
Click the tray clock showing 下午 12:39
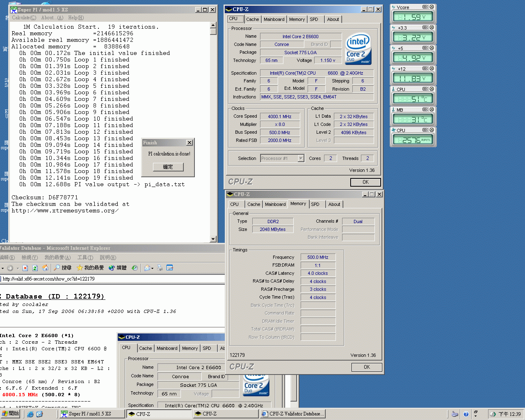click(509, 414)
